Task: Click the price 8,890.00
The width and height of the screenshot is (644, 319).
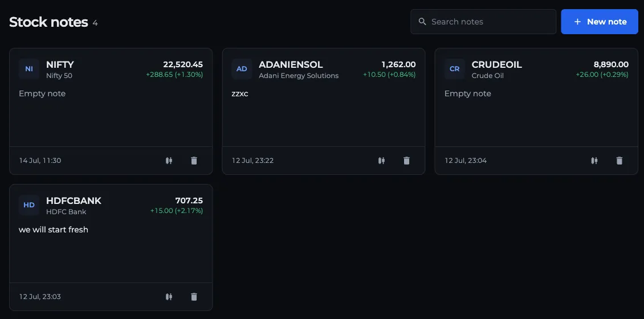Action: (611, 64)
